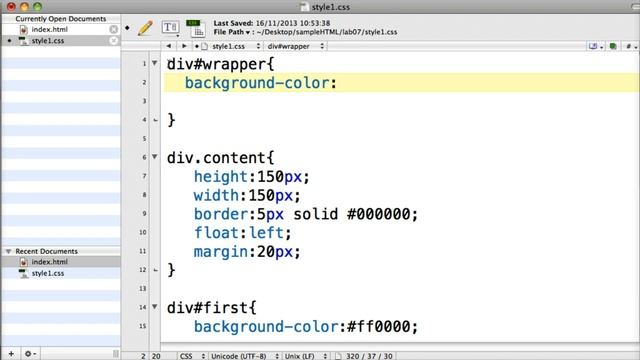Open the Unix (LF) line endings popup

[306, 356]
